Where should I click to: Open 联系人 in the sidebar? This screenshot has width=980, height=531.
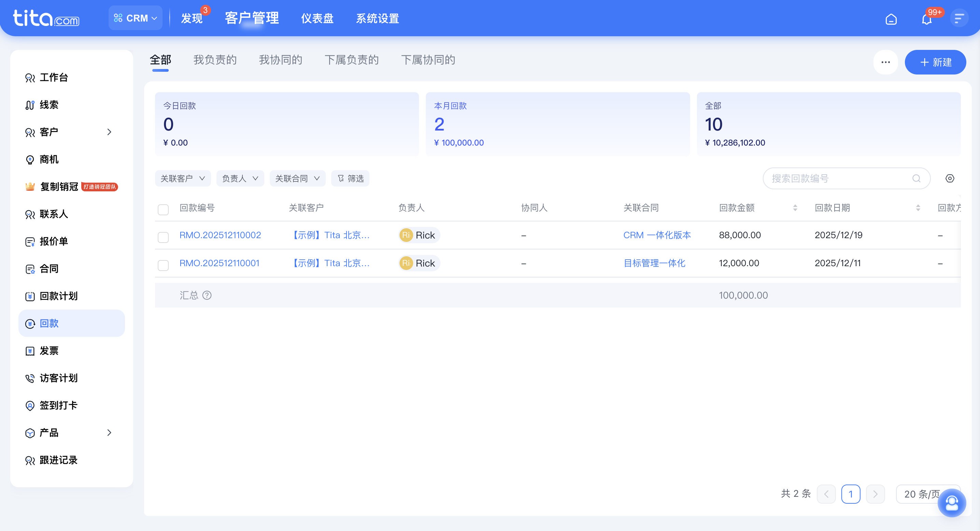pyautogui.click(x=71, y=214)
